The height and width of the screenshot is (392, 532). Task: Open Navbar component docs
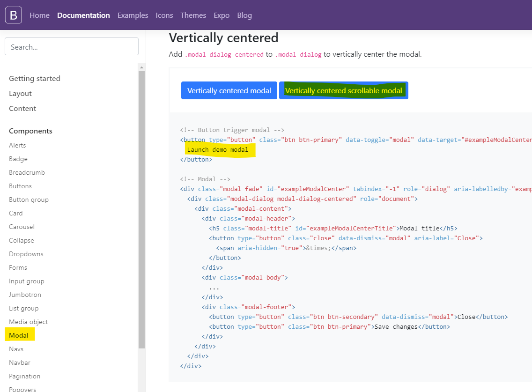click(20, 362)
